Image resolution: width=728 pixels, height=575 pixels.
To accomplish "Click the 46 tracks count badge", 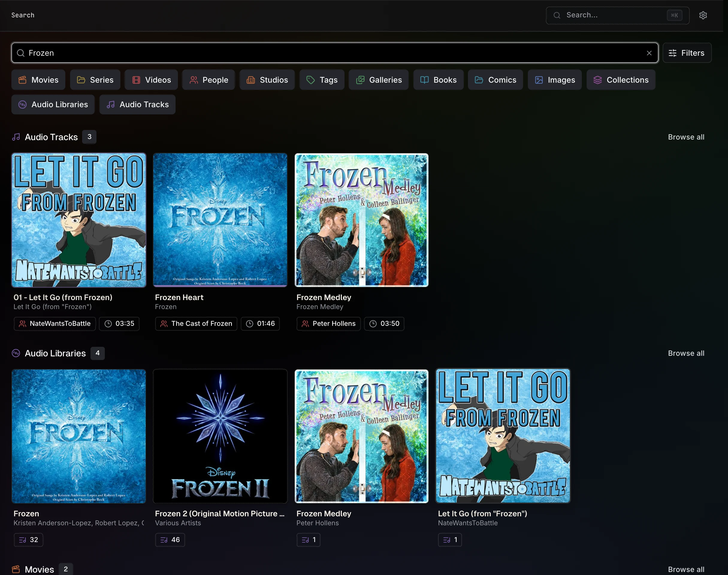I will point(170,540).
